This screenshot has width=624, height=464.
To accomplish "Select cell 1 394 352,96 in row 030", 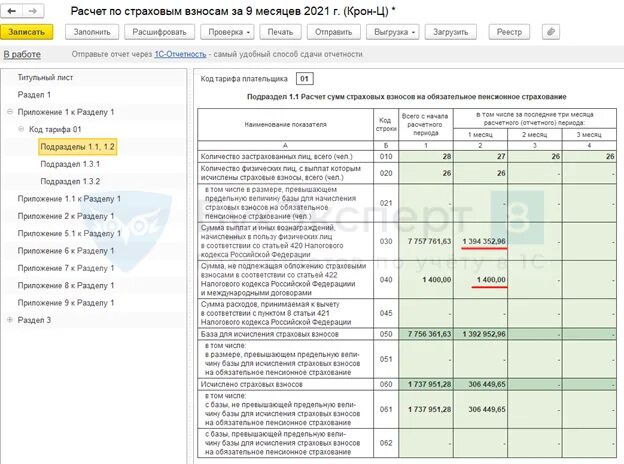I will pos(480,242).
